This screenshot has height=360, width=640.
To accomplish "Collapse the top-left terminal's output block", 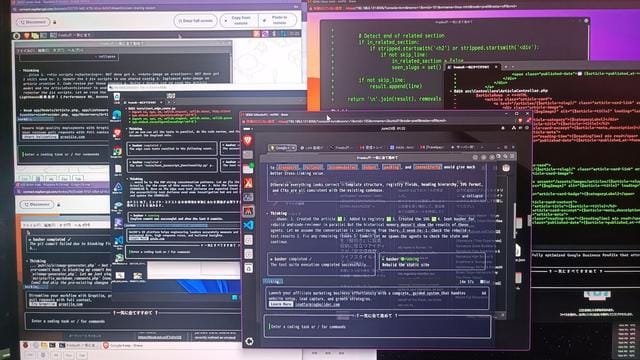I will (x=107, y=57).
